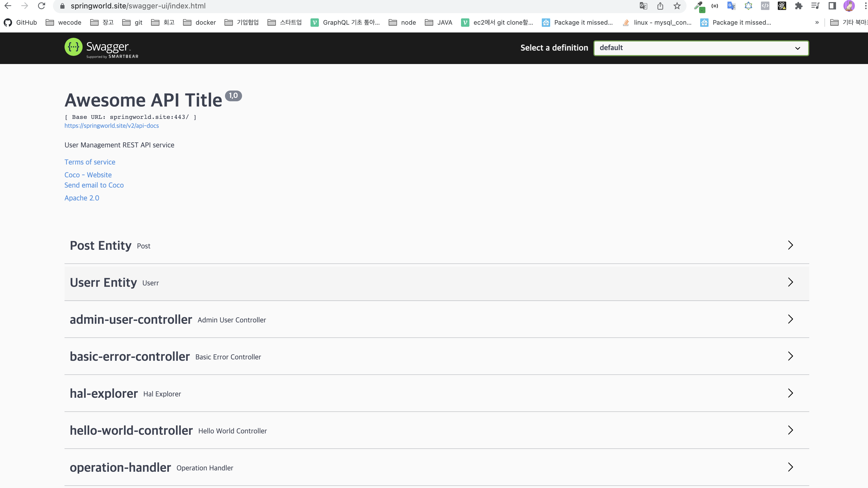Open the docker bookmarks folder
868x488 pixels.
click(x=200, y=22)
